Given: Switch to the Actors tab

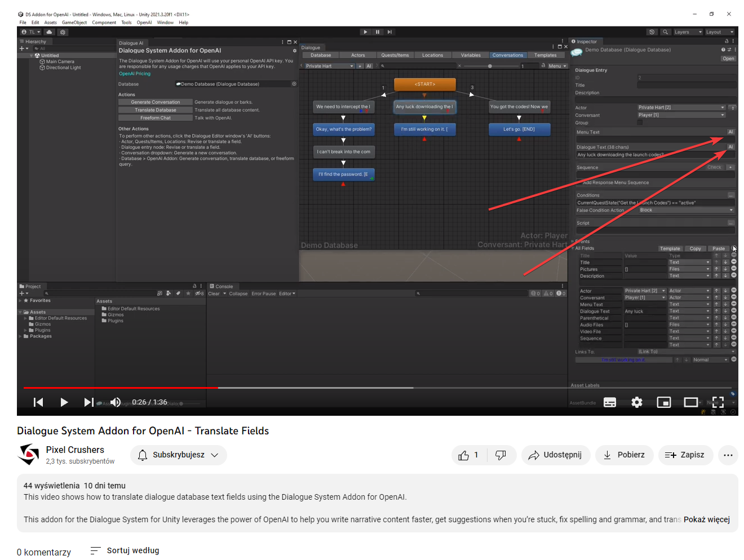Looking at the screenshot, I should tap(358, 55).
